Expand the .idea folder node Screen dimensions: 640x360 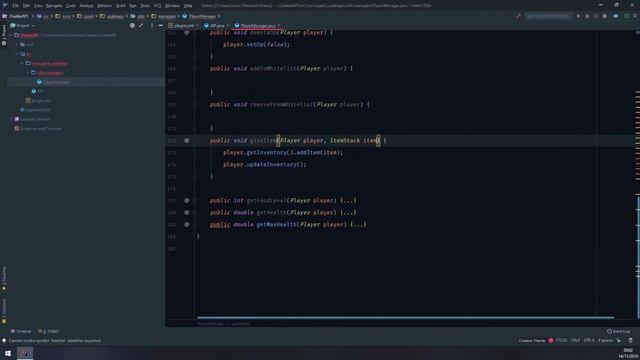pyautogui.click(x=17, y=44)
